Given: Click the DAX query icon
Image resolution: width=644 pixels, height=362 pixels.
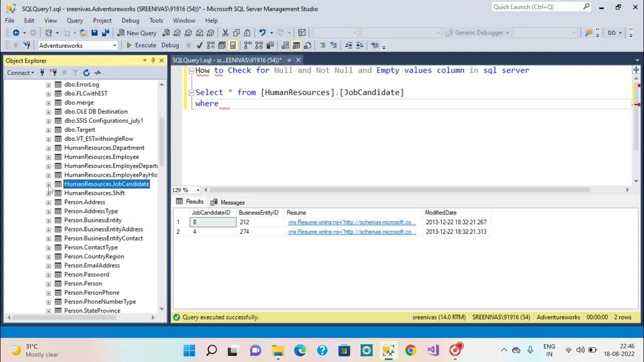Looking at the screenshot, I should pos(210,33).
